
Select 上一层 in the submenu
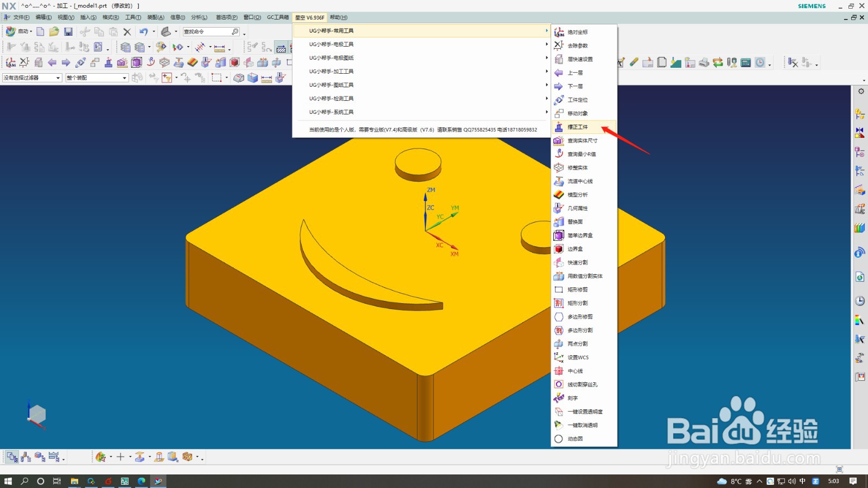coord(584,73)
